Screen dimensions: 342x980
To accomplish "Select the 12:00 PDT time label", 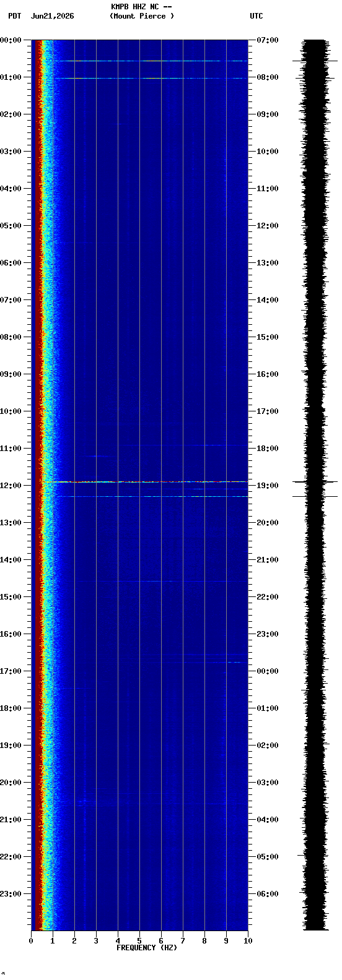I will pos(11,486).
